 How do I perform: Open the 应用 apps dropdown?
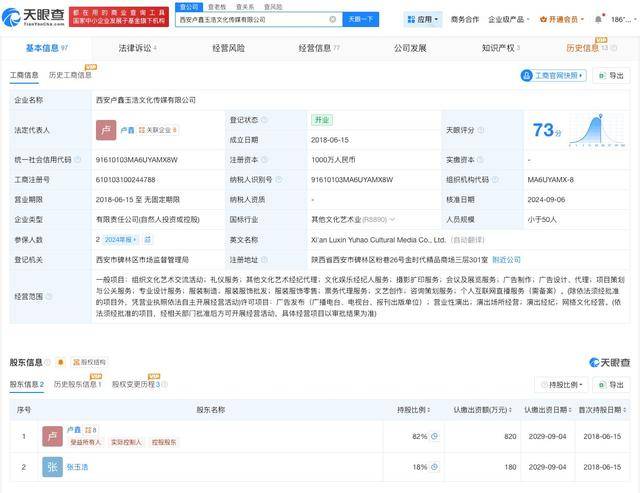point(423,19)
